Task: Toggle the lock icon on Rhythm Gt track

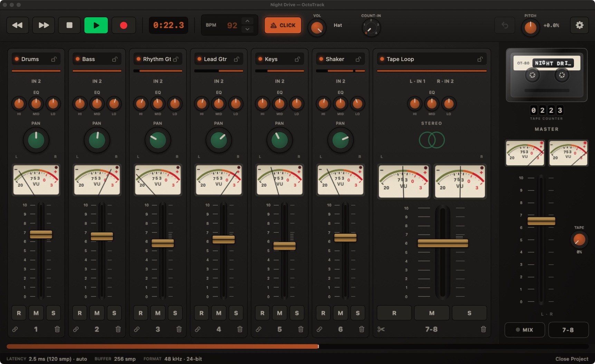Action: coord(176,59)
